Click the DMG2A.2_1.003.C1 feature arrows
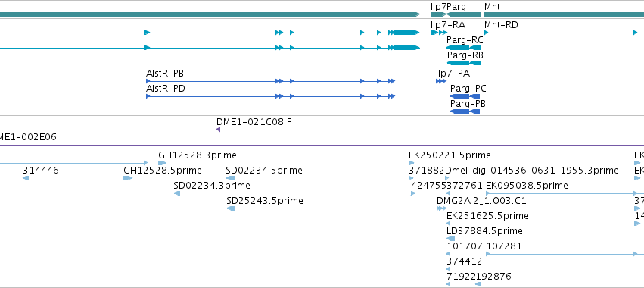The height and width of the screenshot is (288, 644). [x=441, y=208]
